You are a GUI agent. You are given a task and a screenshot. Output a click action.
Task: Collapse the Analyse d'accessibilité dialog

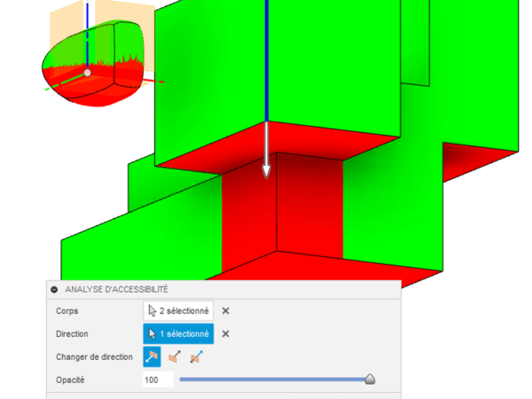(54, 290)
